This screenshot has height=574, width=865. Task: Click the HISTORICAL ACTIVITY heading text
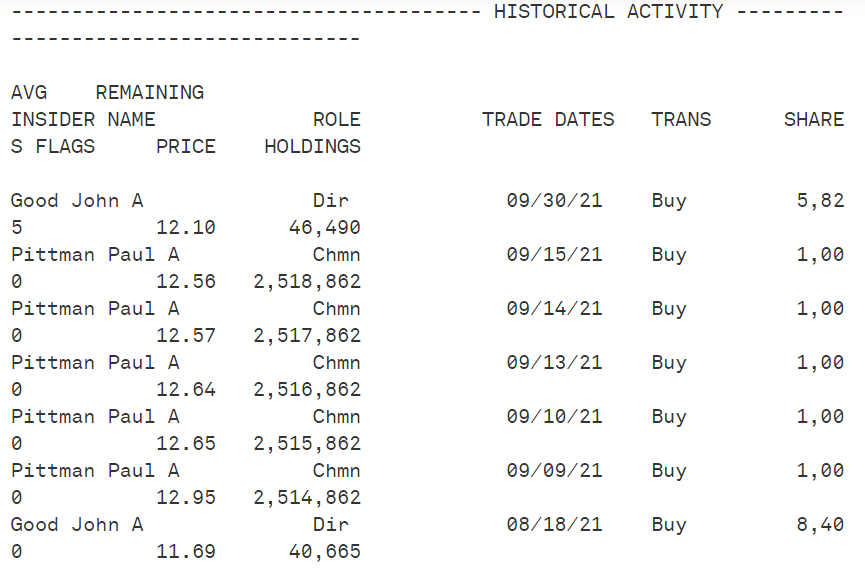pos(608,12)
